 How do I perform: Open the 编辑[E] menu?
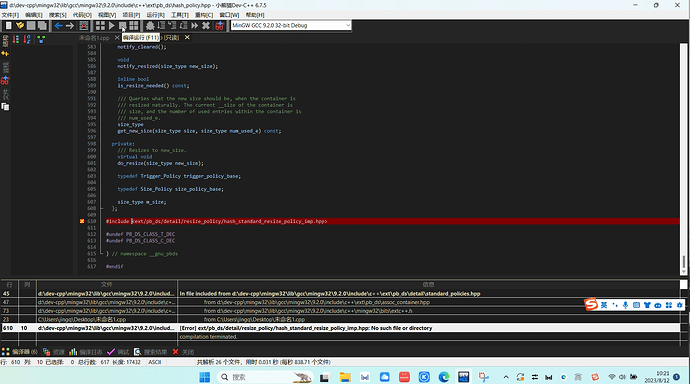(34, 15)
